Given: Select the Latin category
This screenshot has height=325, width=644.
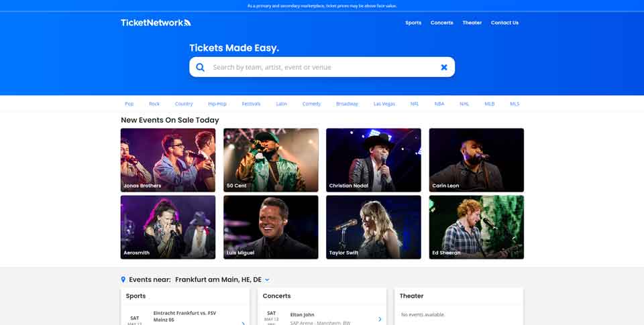Looking at the screenshot, I should click(x=282, y=104).
